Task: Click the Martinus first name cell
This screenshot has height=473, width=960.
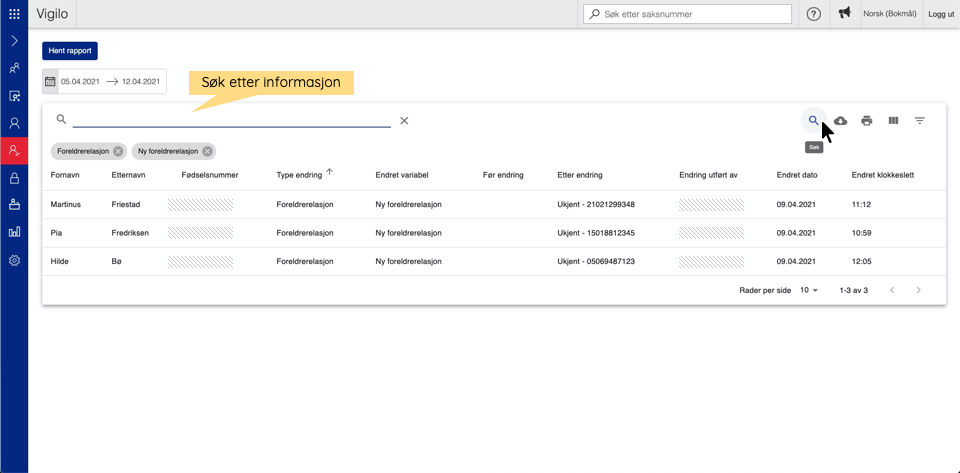Action: (65, 204)
